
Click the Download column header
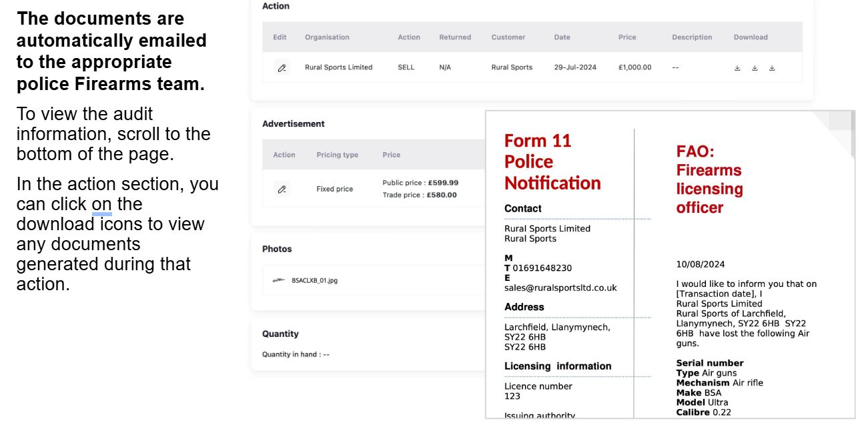pyautogui.click(x=751, y=37)
